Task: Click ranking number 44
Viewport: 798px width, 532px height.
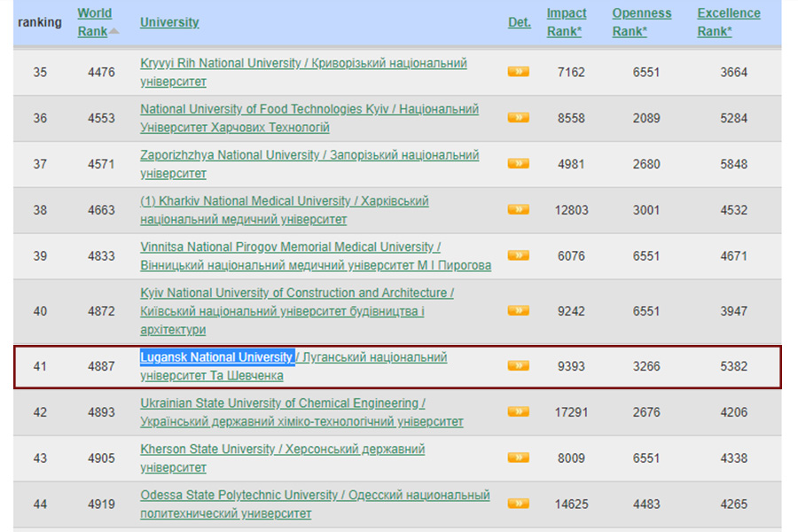Action: coord(40,504)
